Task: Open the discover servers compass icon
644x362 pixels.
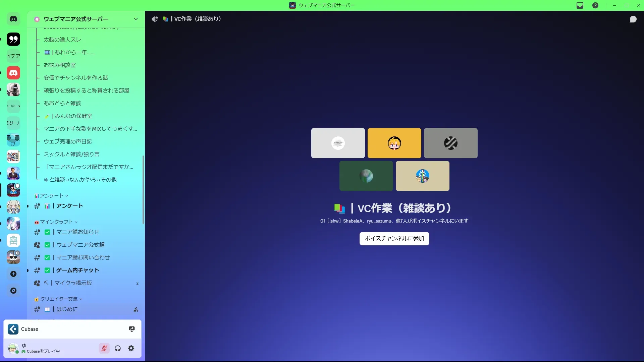Action: (13, 291)
